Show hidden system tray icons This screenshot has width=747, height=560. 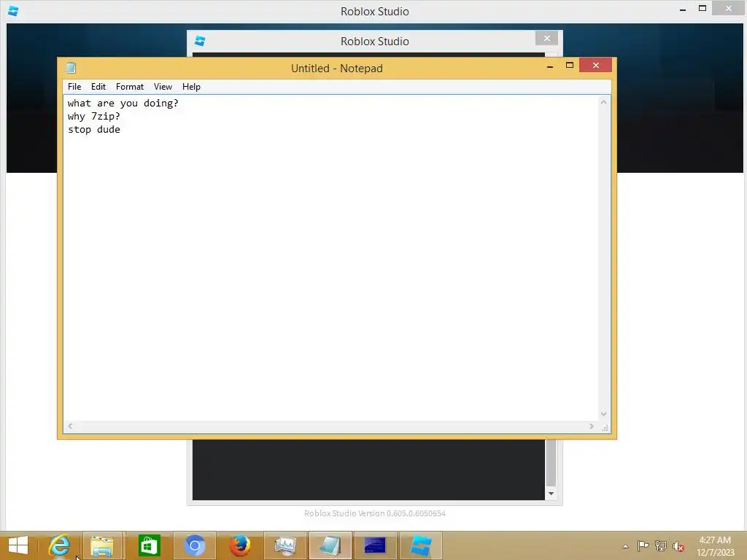(x=625, y=546)
